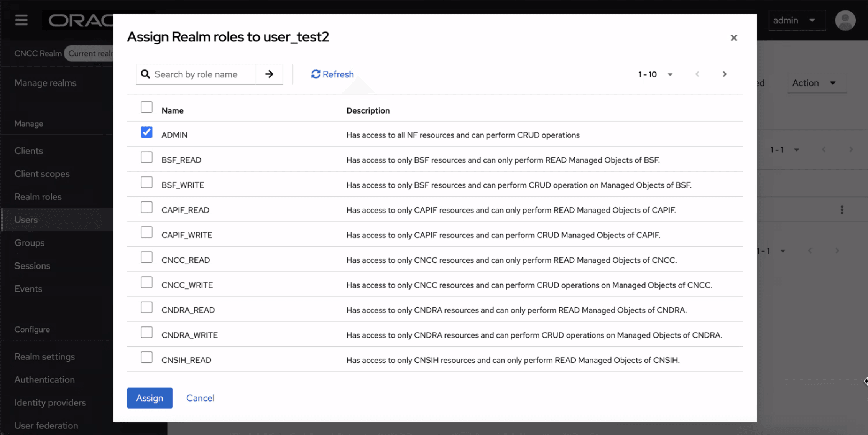The width and height of the screenshot is (868, 435).
Task: Click the Oracle logo
Action: point(81,20)
